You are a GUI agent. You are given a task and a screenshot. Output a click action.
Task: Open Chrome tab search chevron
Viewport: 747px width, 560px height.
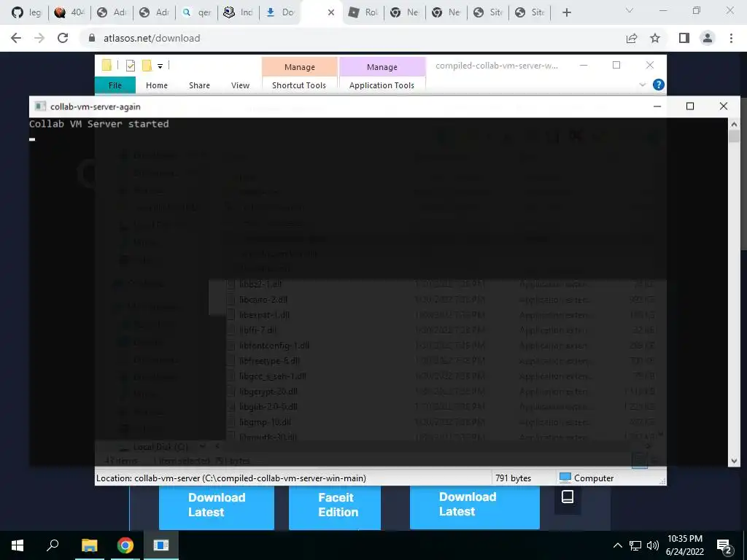pyautogui.click(x=630, y=10)
